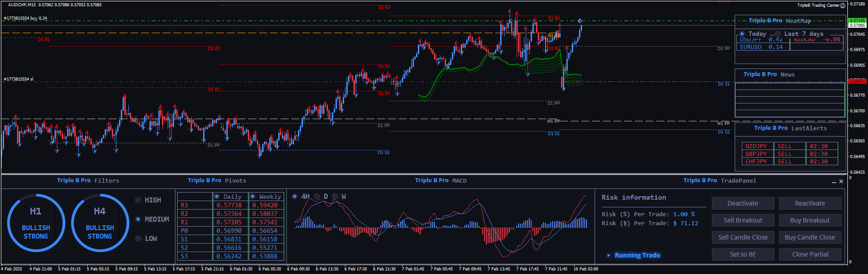868x274 pixels.
Task: Switch MACD to the D timeframe
Action: 317,197
